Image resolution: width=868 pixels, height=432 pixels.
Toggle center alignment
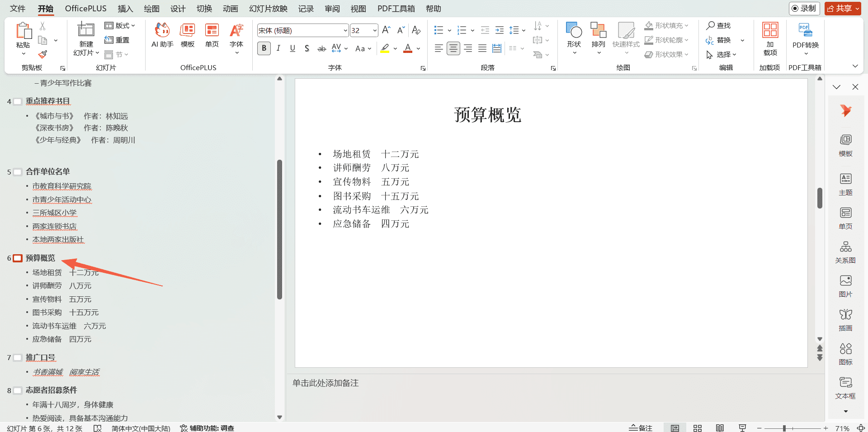click(453, 48)
